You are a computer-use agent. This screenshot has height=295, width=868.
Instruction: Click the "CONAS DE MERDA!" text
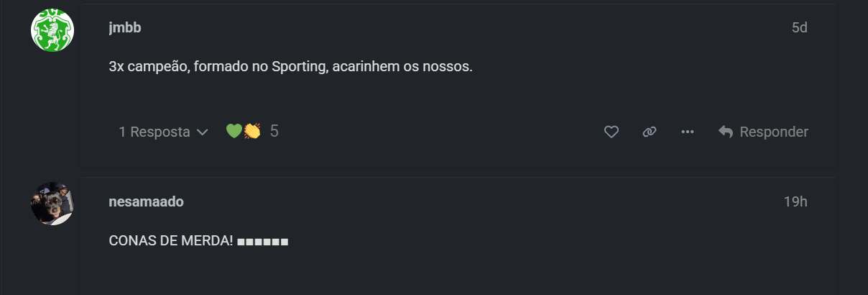(171, 240)
